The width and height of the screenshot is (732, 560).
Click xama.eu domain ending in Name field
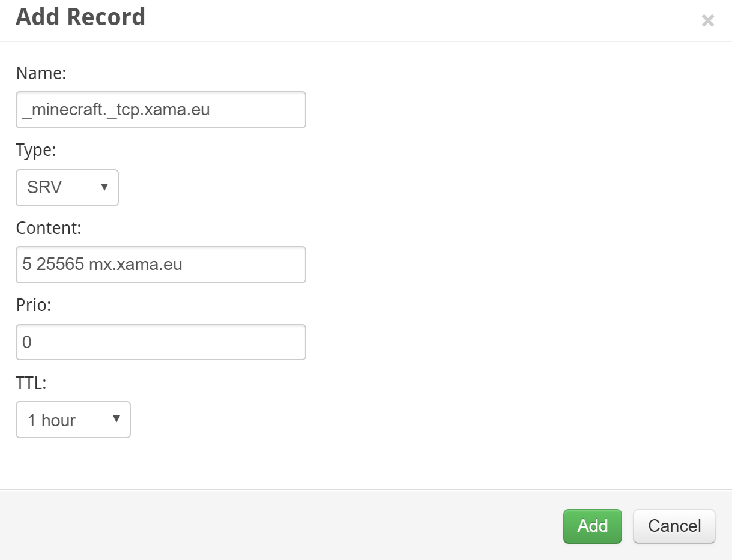click(x=184, y=110)
